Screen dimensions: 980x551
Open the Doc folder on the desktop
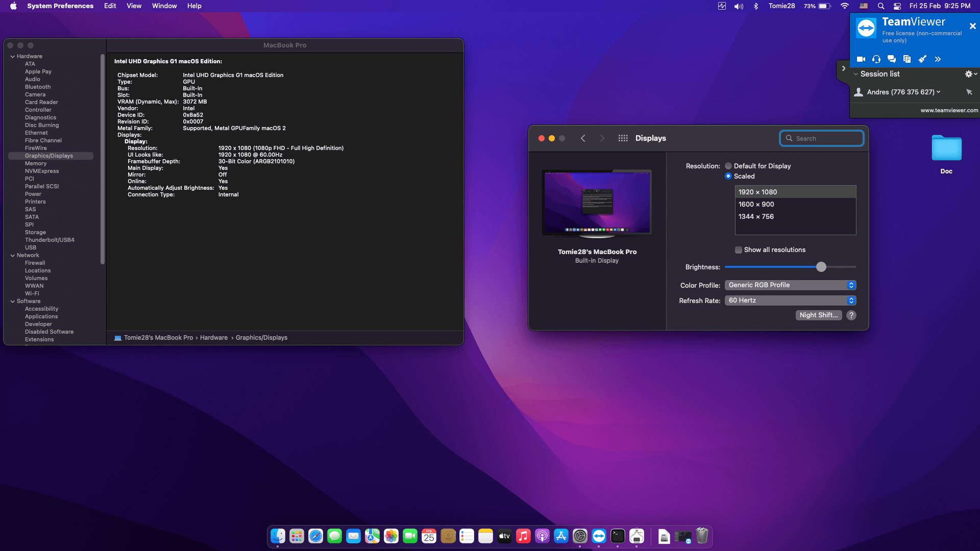click(x=946, y=149)
